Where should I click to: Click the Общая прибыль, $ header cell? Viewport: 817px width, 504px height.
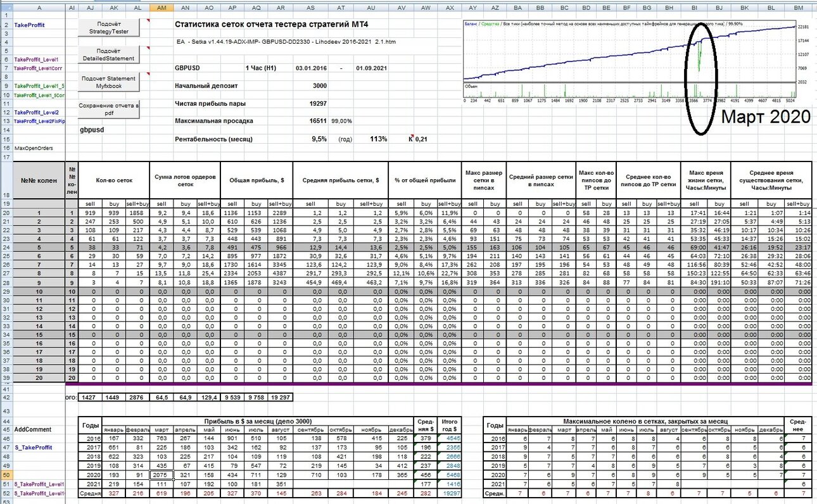pos(256,180)
